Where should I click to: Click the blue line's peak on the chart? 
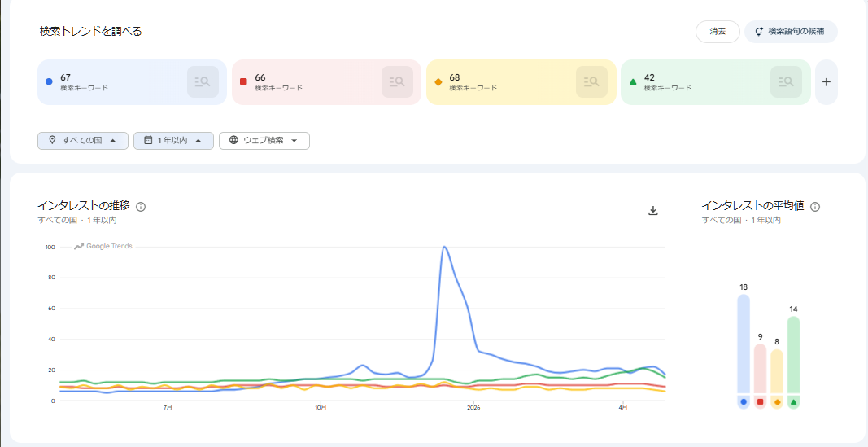(x=444, y=247)
